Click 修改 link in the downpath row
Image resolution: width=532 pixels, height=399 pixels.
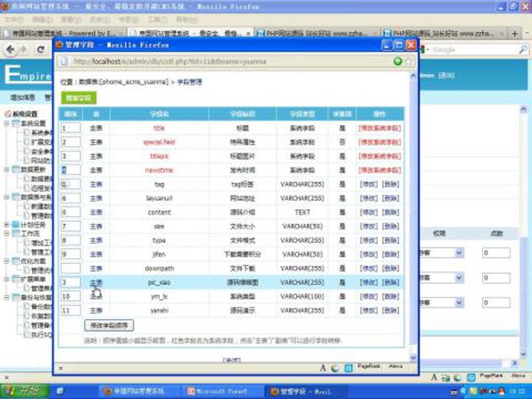(369, 269)
